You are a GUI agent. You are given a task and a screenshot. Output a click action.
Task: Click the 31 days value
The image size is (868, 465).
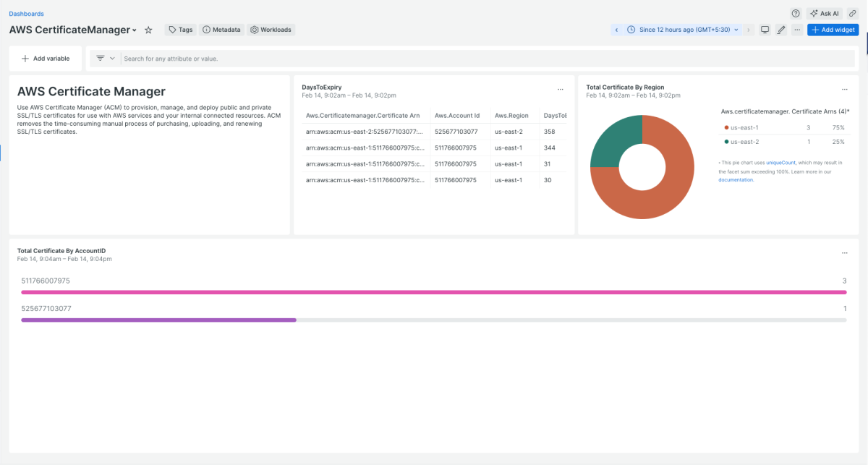pos(547,163)
